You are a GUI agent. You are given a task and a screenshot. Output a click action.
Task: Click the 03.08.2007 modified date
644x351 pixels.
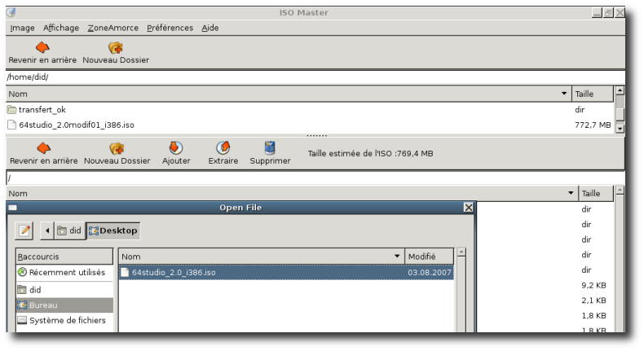(429, 272)
